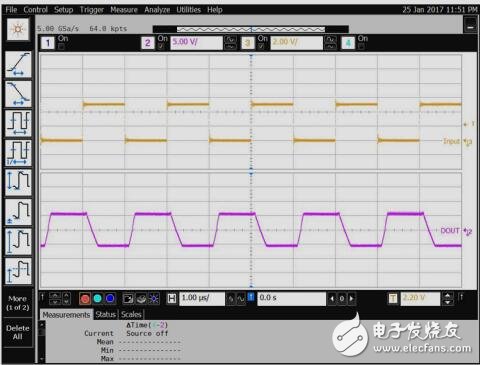480x365 pixels.
Task: Click the 2.20 V trigger level field
Action: click(x=420, y=298)
